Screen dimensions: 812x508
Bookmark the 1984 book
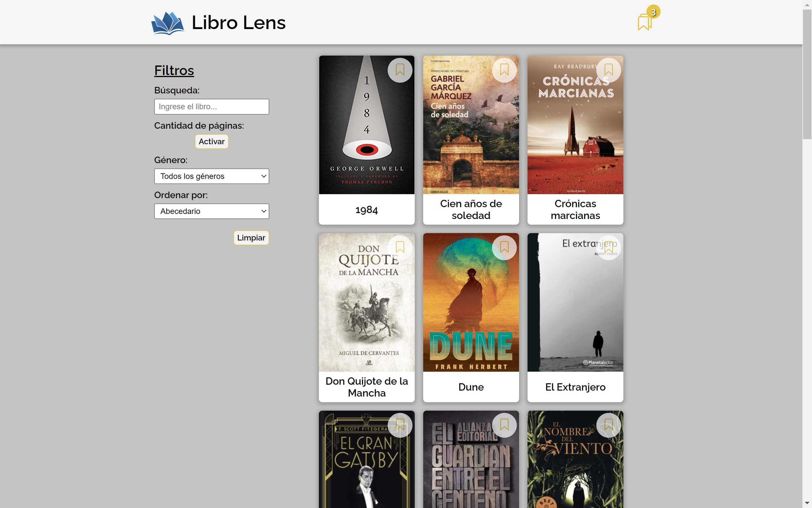tap(400, 70)
